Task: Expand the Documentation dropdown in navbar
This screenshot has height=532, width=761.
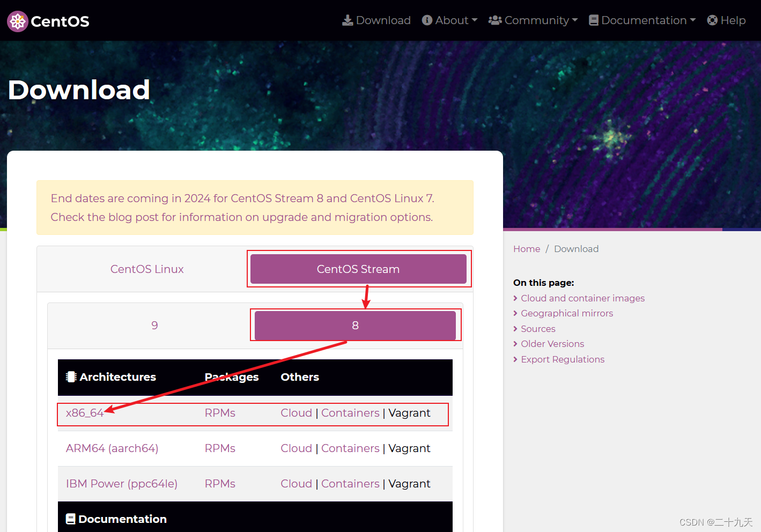Action: coord(642,20)
